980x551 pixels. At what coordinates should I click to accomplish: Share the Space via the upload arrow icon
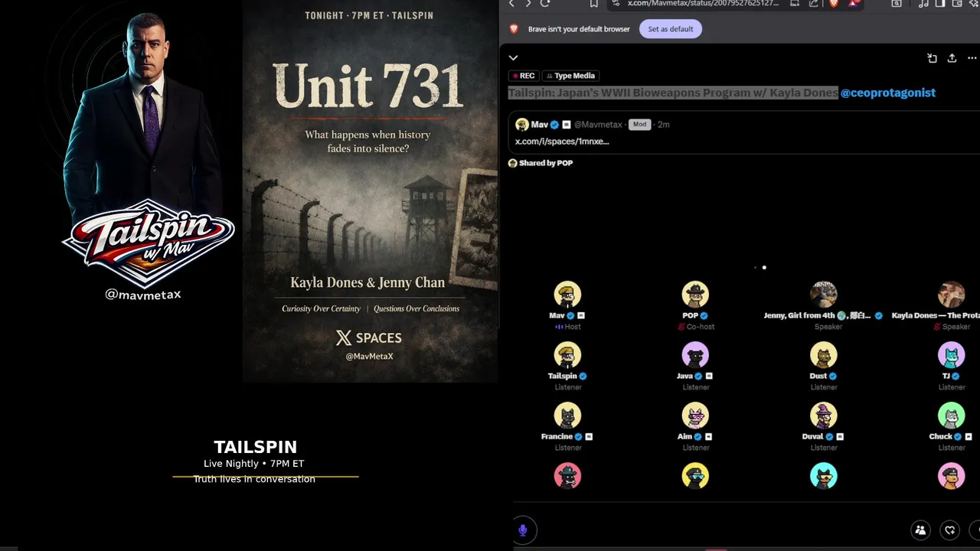[x=952, y=58]
